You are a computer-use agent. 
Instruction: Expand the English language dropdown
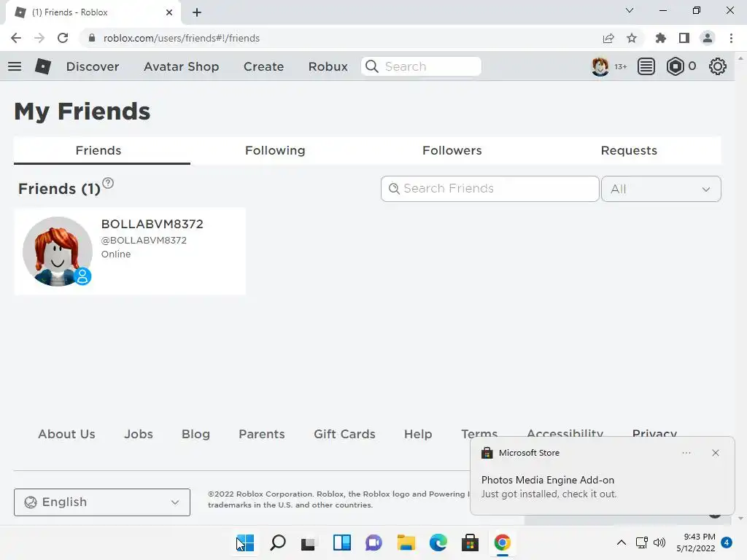(102, 502)
